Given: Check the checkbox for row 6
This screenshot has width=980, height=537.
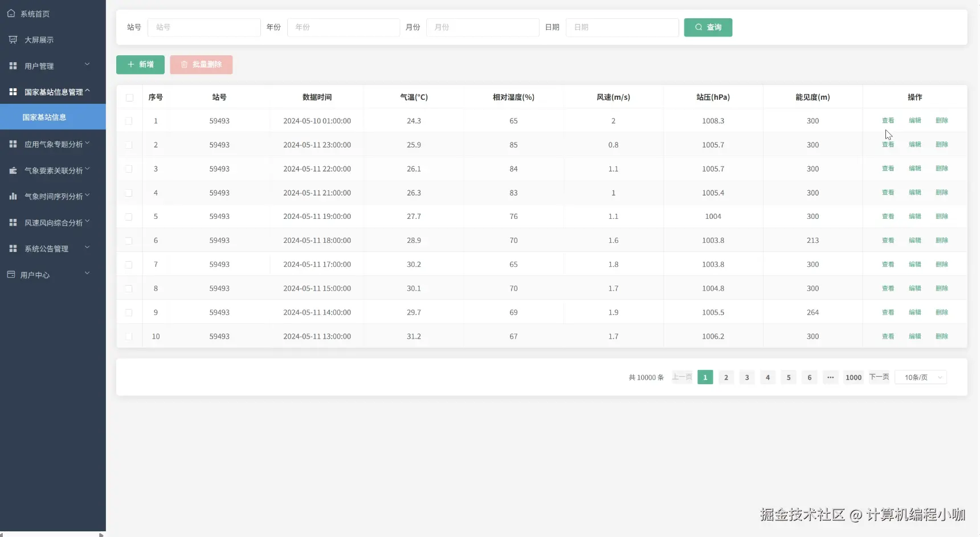Looking at the screenshot, I should tap(129, 241).
